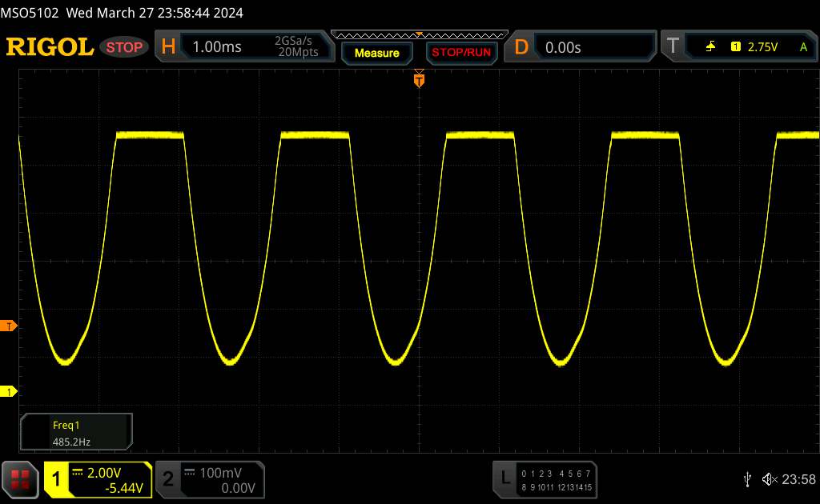Select the yellow channel 1 ground marker
The image size is (820, 504).
click(x=9, y=391)
